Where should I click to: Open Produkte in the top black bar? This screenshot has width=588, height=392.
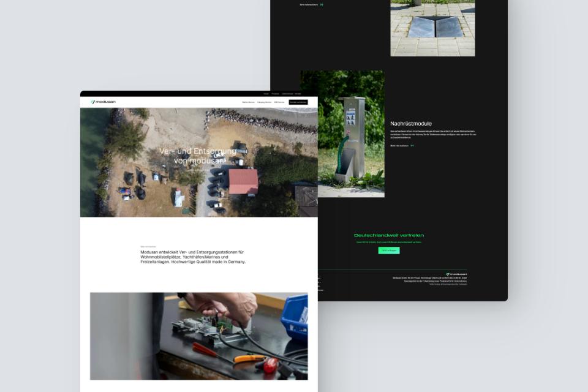pyautogui.click(x=276, y=94)
